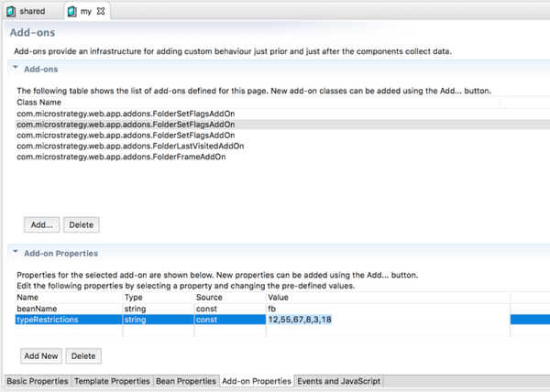Image resolution: width=550 pixels, height=392 pixels.
Task: Click the fb value cell
Action: (388, 309)
